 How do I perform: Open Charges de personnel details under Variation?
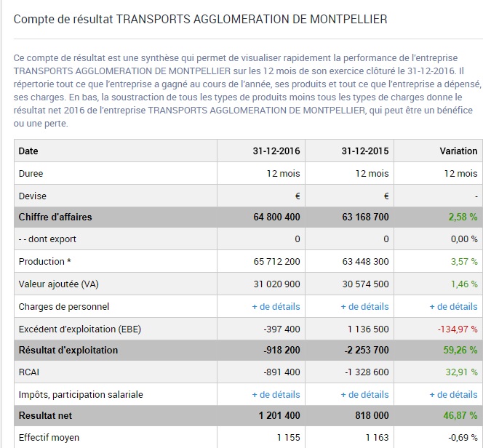453,306
